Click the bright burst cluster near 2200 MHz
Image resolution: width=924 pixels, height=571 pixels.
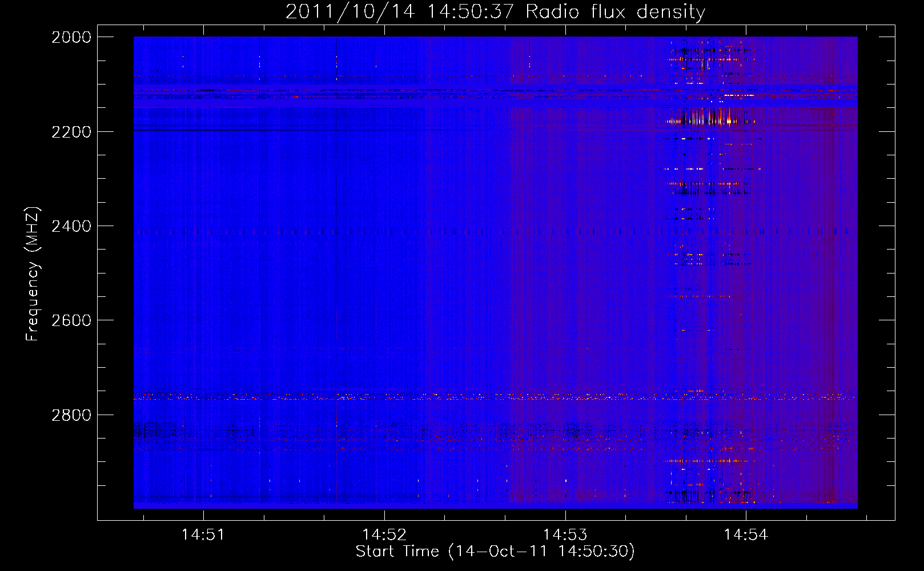(708, 117)
